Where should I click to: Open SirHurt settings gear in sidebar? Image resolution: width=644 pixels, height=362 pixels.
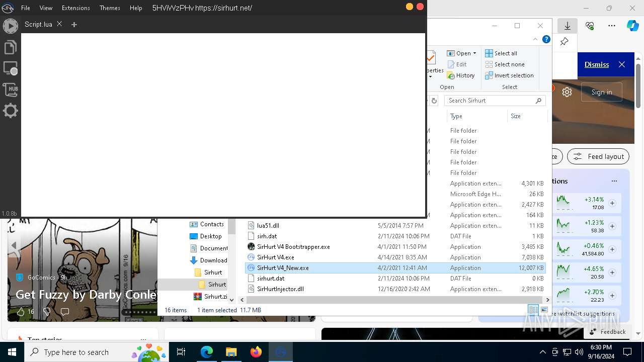coord(10,111)
